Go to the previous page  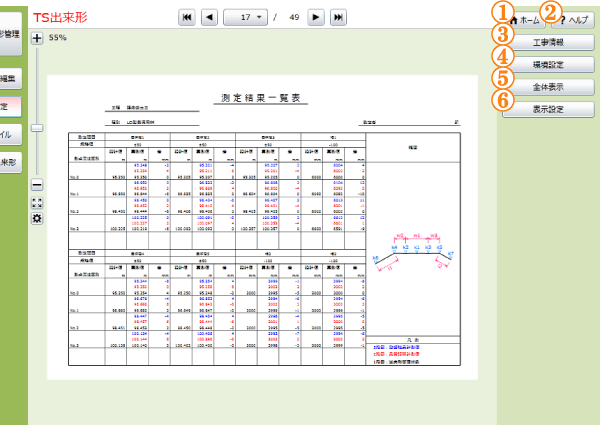209,17
